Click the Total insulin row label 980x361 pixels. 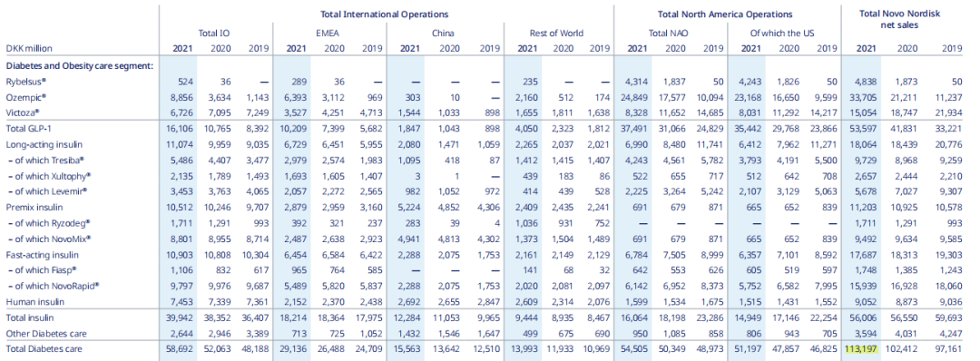coord(25,317)
